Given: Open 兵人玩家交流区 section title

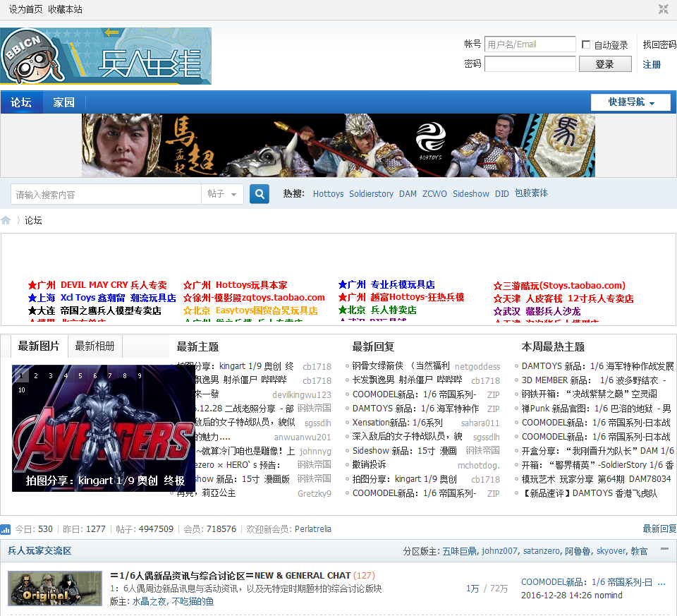Looking at the screenshot, I should (39, 551).
